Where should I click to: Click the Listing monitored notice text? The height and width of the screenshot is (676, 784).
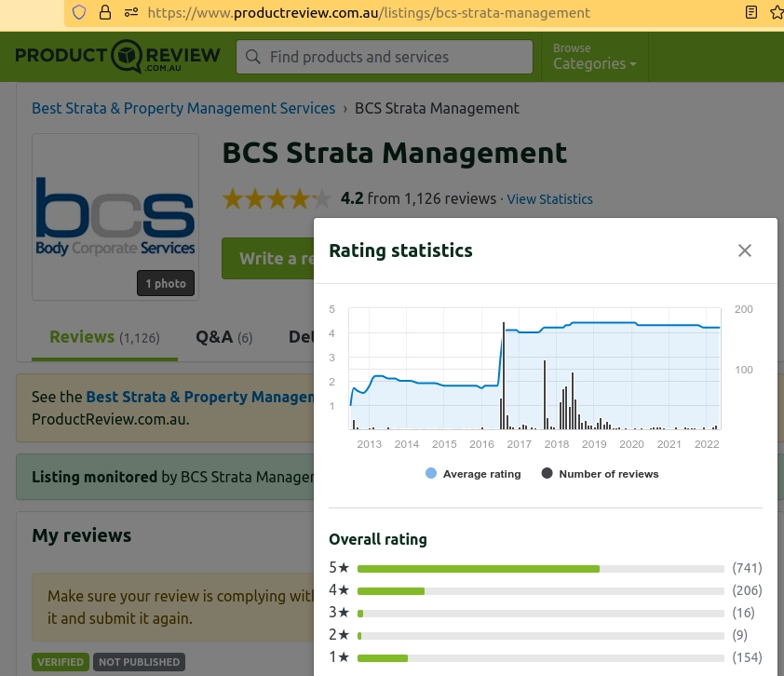click(172, 477)
